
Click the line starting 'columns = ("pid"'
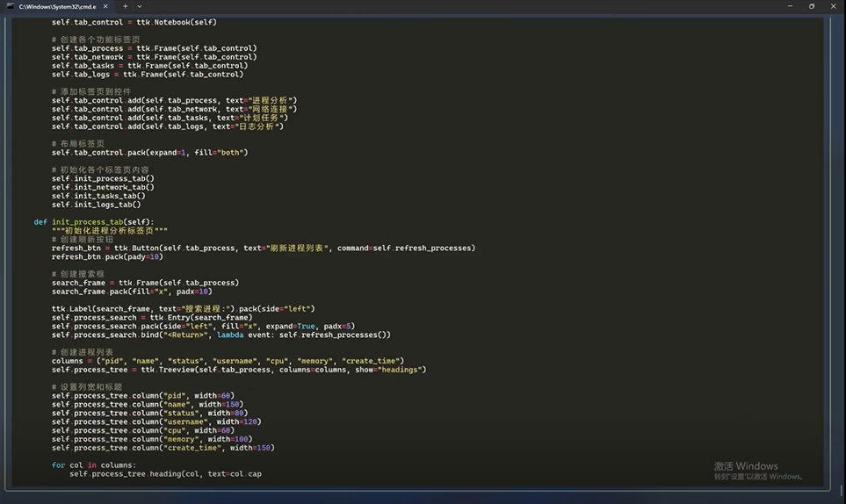[228, 361]
